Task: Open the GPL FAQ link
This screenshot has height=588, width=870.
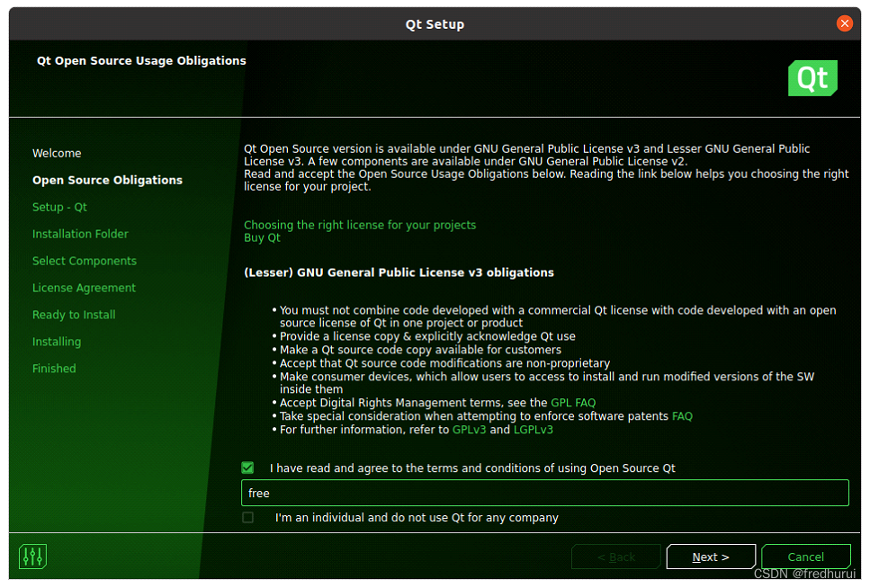Action: [x=573, y=403]
